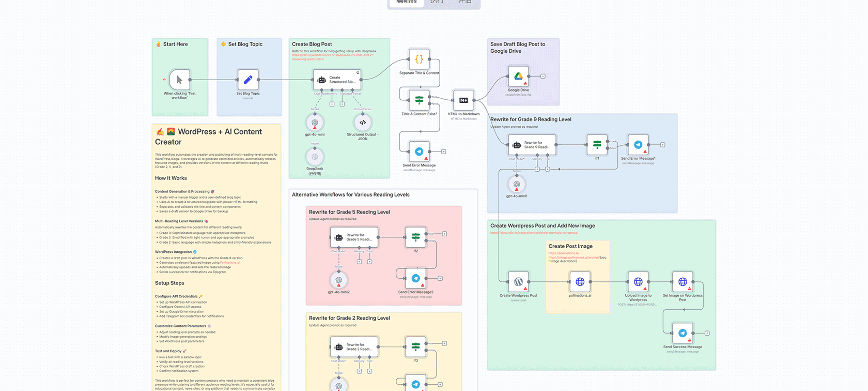Open the HTML to Markdown node

point(463,100)
